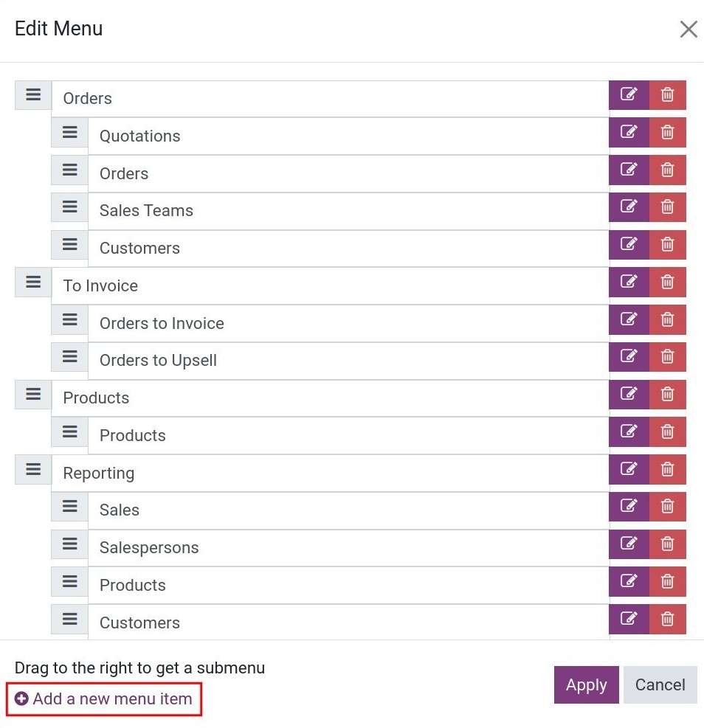Click the edit icon for Sales

point(629,507)
